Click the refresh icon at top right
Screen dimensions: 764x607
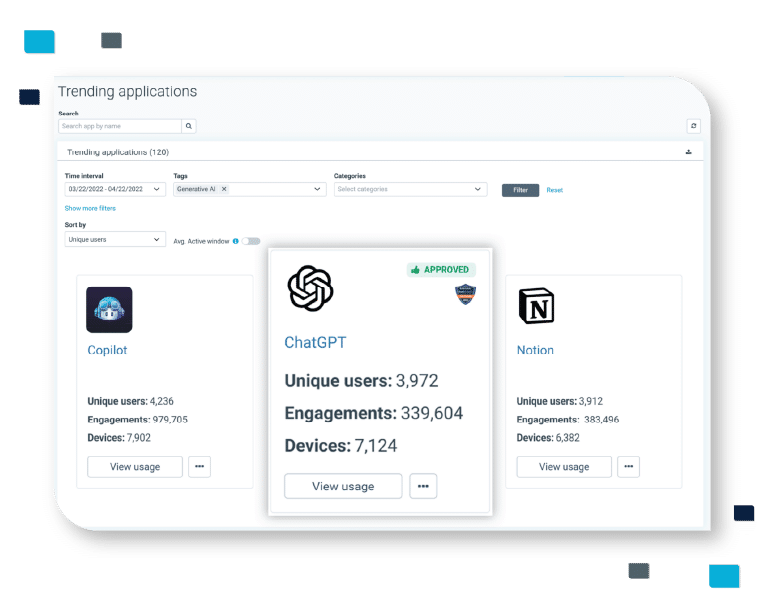pyautogui.click(x=693, y=126)
